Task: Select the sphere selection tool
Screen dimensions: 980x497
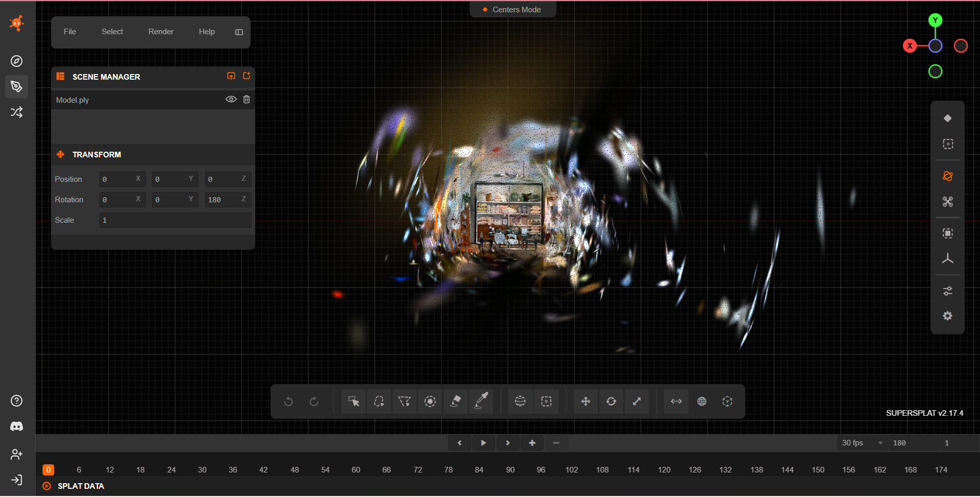Action: click(x=520, y=402)
